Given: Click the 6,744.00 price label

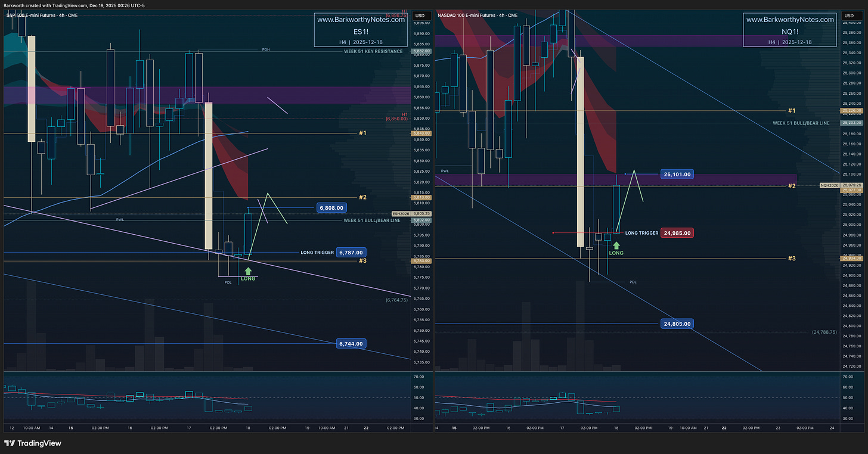Looking at the screenshot, I should point(351,344).
